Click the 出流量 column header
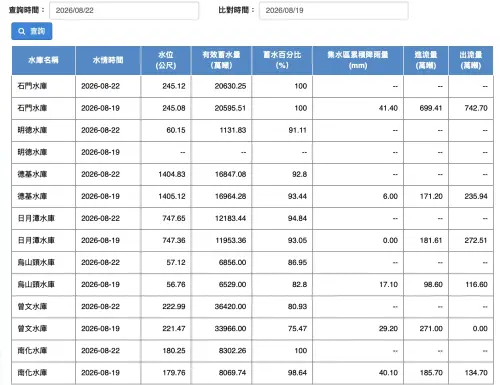 pyautogui.click(x=471, y=60)
